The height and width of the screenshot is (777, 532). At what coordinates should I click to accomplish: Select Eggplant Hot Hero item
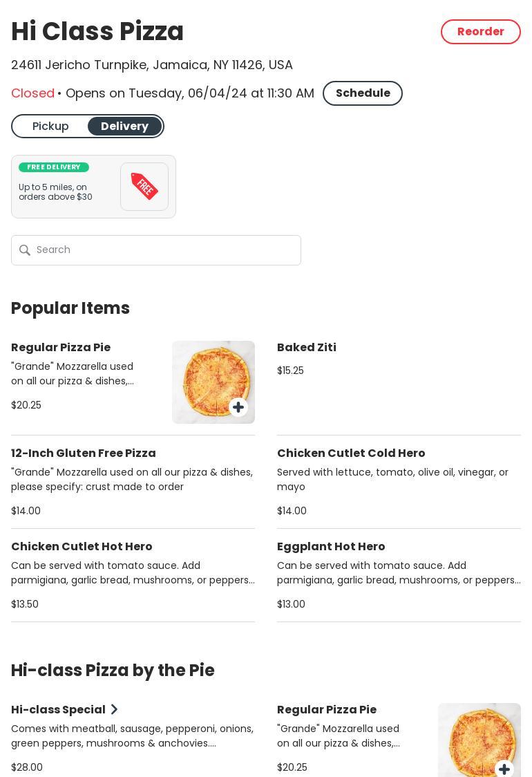(x=331, y=547)
